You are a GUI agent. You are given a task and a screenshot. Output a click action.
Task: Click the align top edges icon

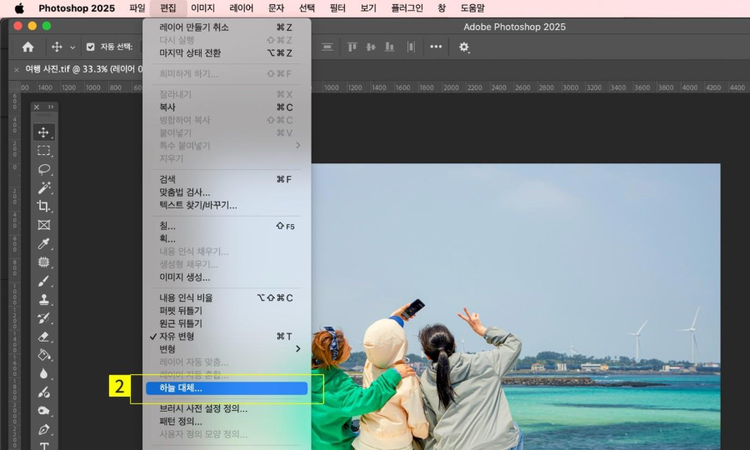tap(353, 47)
